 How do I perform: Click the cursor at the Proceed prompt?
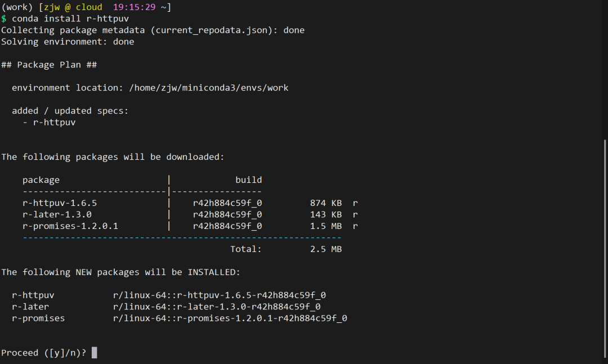point(94,353)
